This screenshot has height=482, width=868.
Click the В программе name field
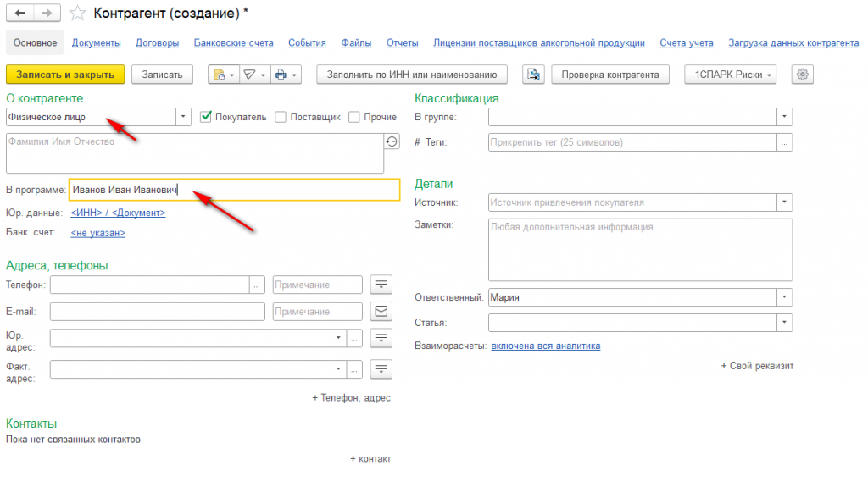(234, 190)
